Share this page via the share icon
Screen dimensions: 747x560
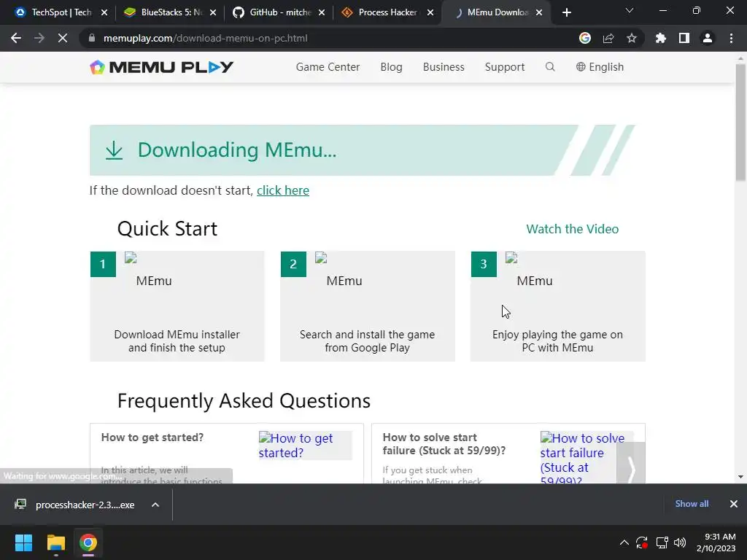pos(608,38)
